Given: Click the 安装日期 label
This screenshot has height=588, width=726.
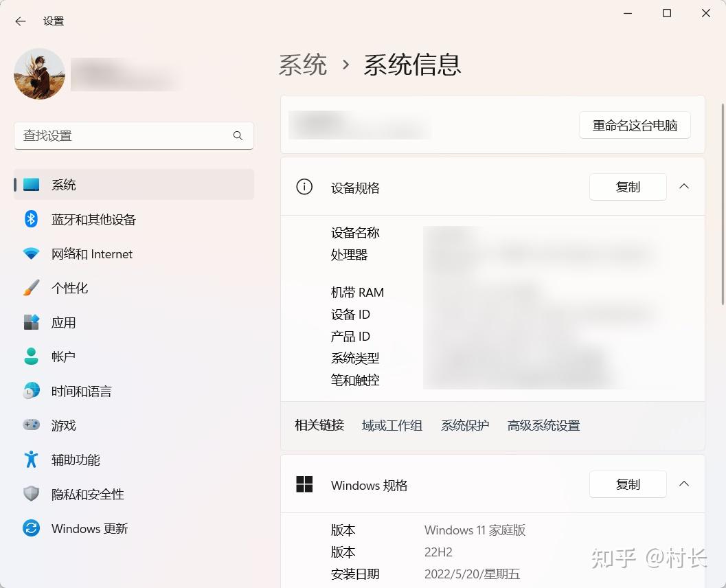Looking at the screenshot, I should 355,574.
